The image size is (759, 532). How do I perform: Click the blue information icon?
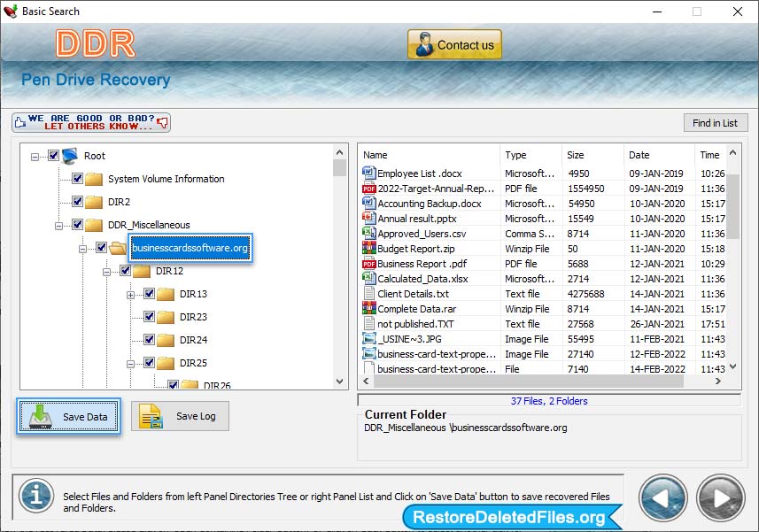coord(36,496)
